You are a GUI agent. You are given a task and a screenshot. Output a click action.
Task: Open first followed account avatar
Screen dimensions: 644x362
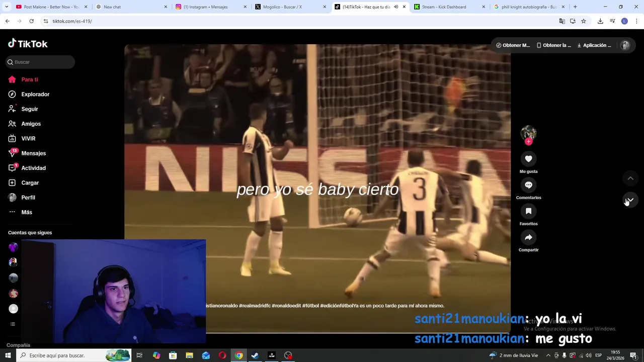coord(14,247)
